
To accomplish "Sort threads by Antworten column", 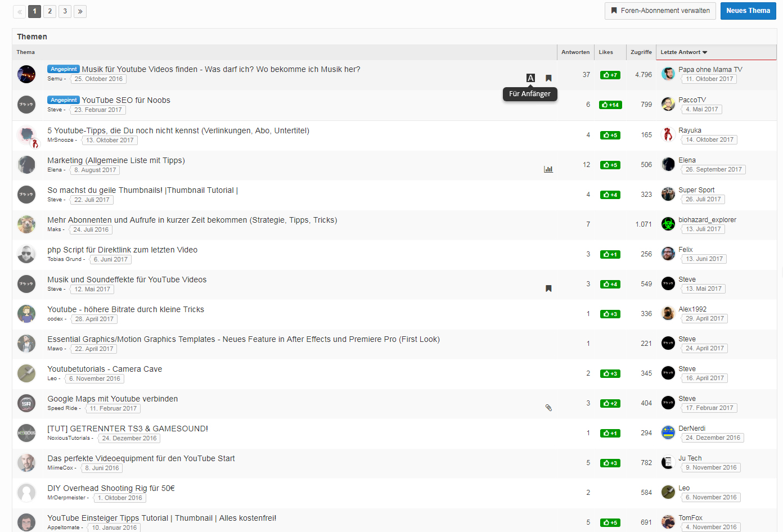I will point(575,52).
